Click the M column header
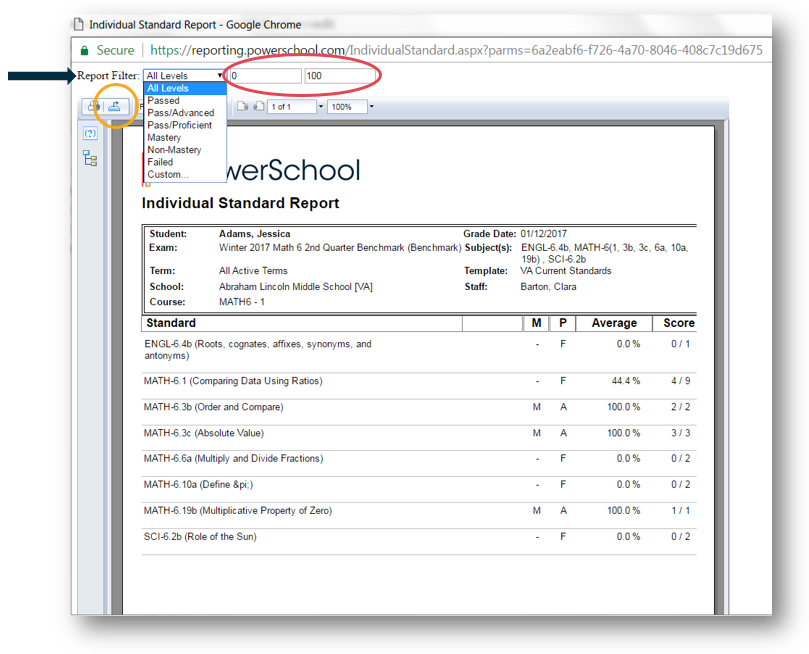 (x=536, y=323)
